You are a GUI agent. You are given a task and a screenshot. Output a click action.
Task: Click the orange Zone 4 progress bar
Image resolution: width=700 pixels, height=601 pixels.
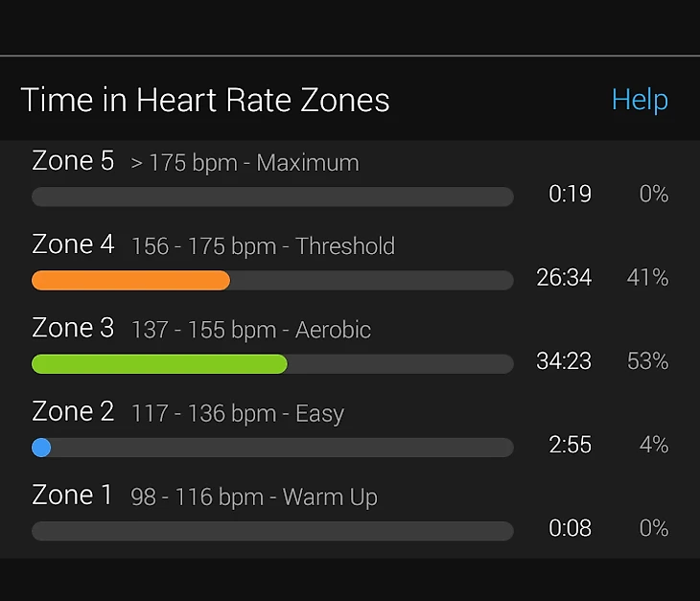pyautogui.click(x=131, y=280)
